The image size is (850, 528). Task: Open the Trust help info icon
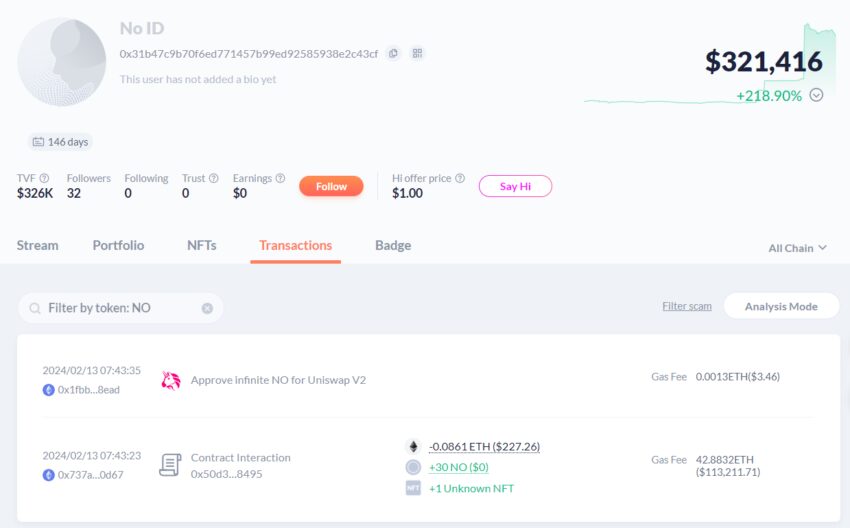[214, 178]
